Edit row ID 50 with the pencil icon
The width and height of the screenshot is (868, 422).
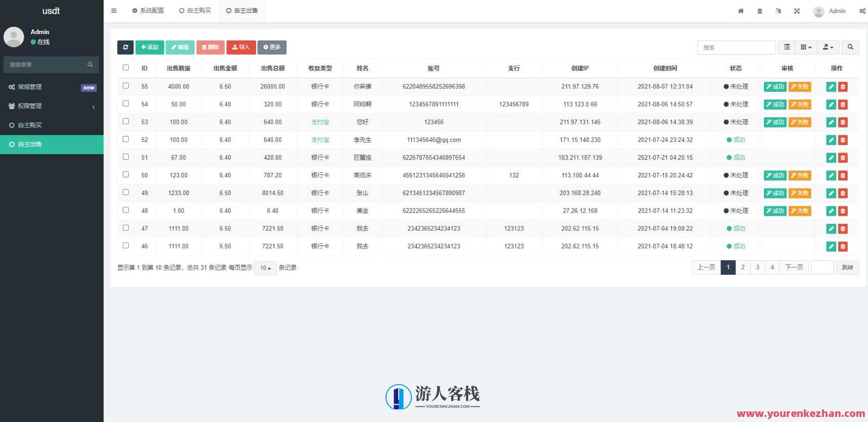point(831,175)
